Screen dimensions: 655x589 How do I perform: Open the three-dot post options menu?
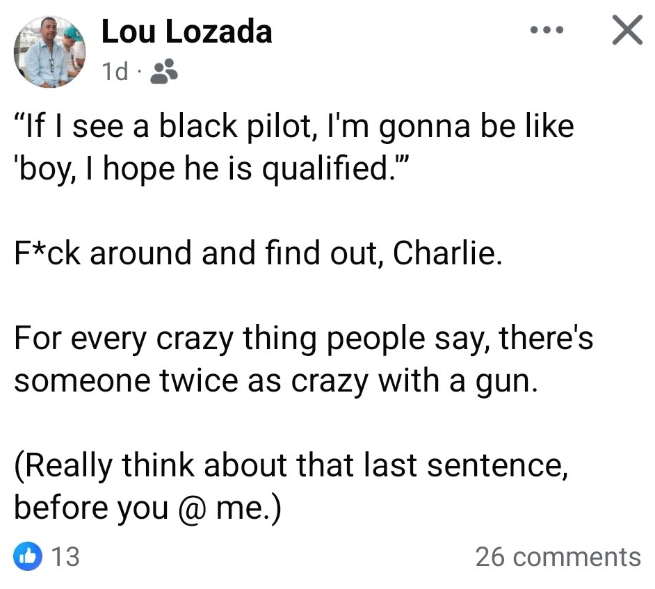tap(547, 32)
